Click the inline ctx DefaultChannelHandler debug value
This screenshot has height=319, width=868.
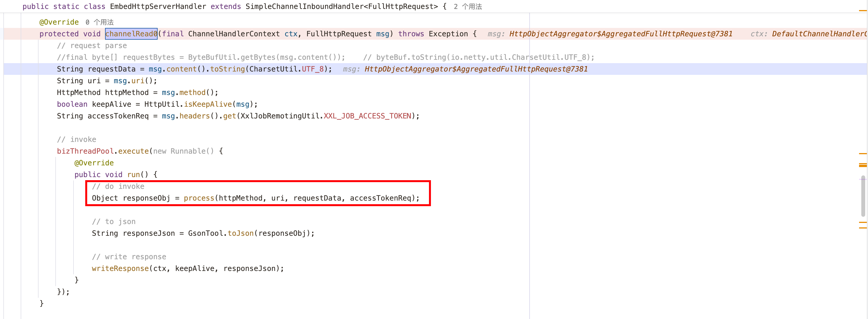tap(819, 34)
